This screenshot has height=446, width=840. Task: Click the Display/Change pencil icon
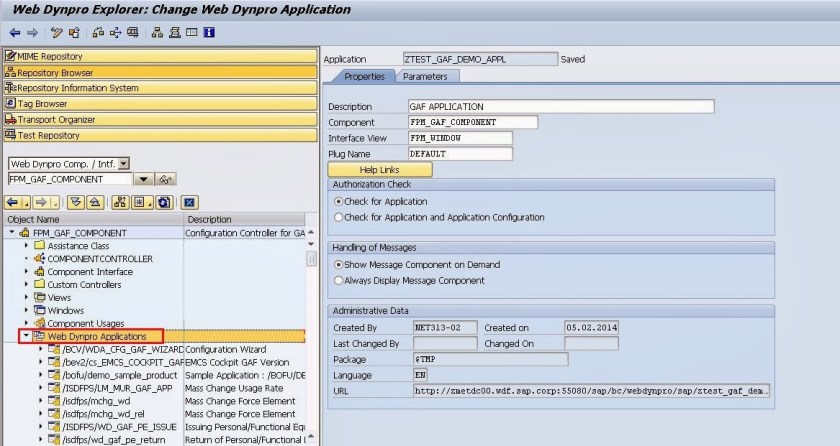coord(57,33)
